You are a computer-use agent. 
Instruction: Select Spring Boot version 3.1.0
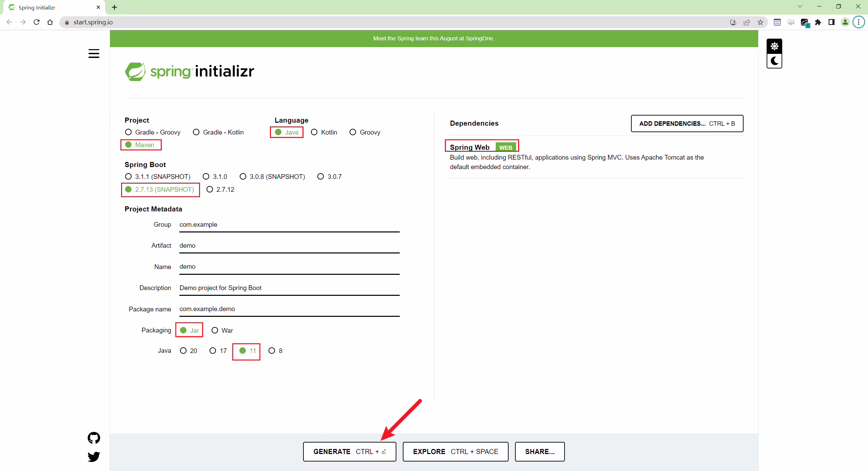(215, 177)
